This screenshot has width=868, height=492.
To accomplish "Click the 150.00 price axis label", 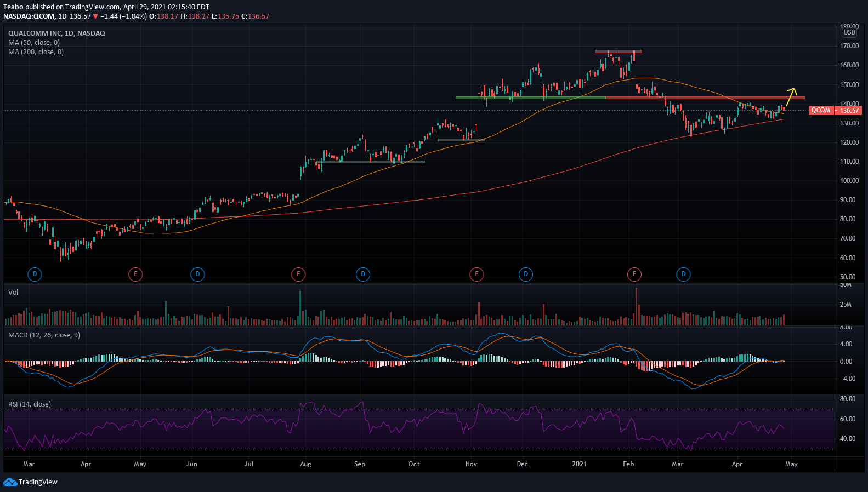I will point(849,85).
